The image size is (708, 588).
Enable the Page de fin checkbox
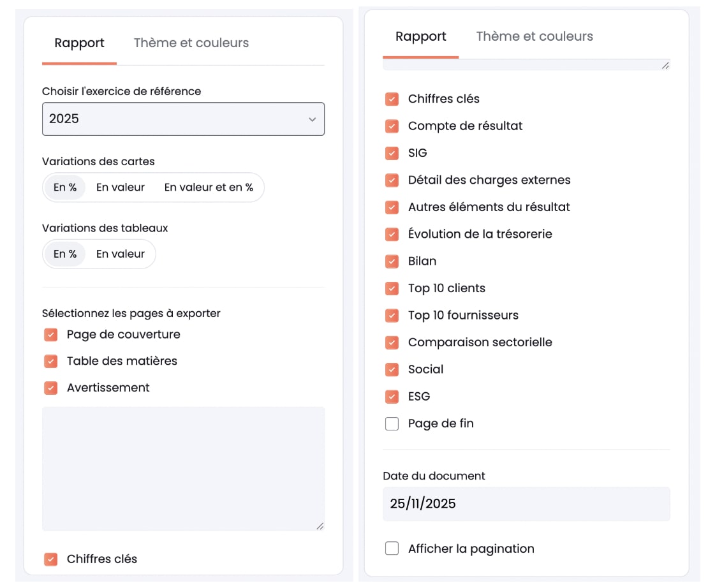pyautogui.click(x=392, y=423)
